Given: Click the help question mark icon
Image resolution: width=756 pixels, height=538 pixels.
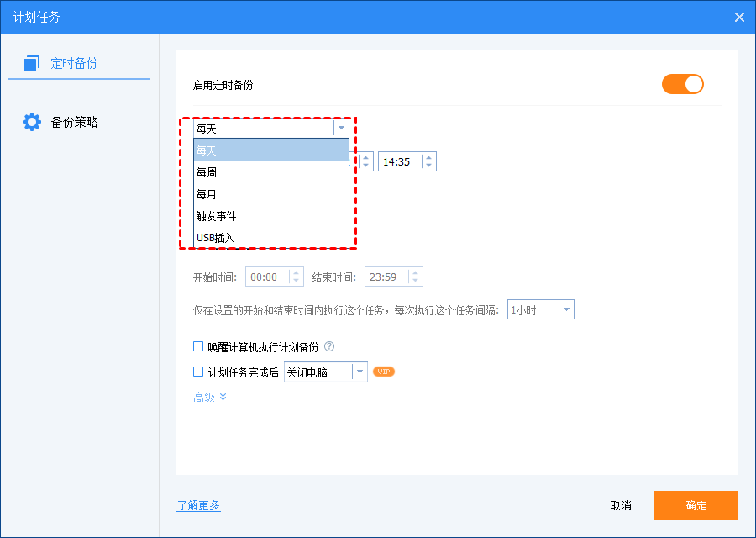Looking at the screenshot, I should (x=329, y=346).
